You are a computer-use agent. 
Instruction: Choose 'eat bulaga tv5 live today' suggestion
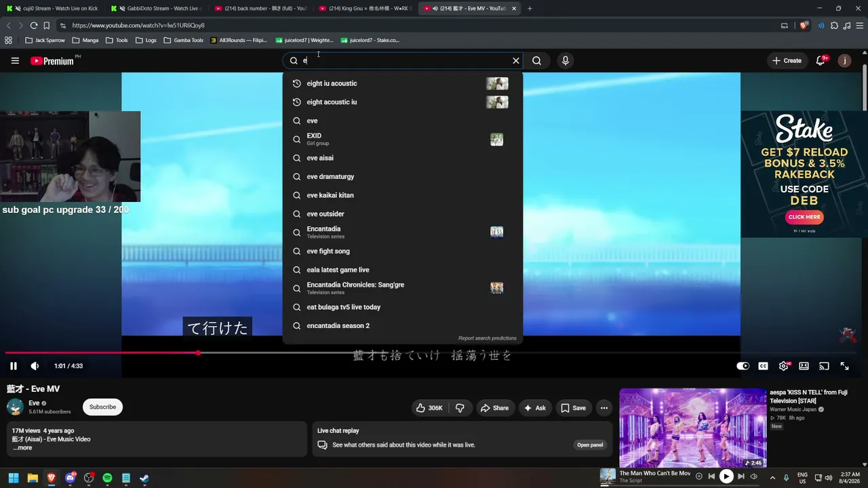403,307
